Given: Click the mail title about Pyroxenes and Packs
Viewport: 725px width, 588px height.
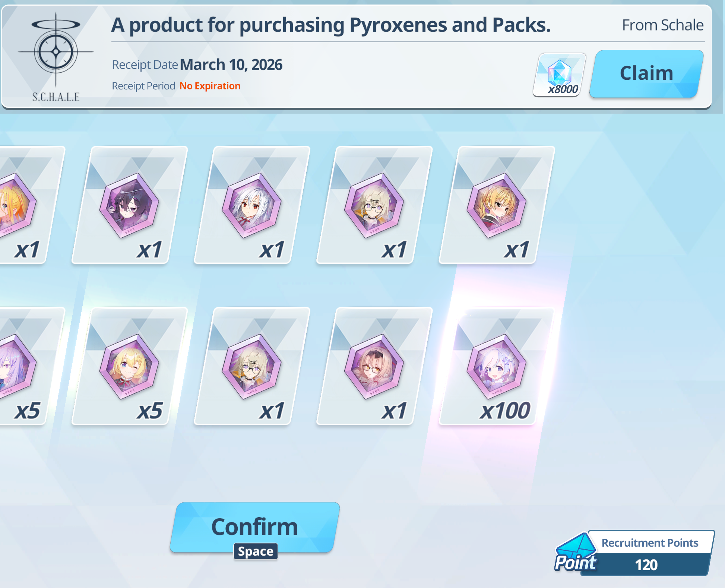Looking at the screenshot, I should coord(331,25).
